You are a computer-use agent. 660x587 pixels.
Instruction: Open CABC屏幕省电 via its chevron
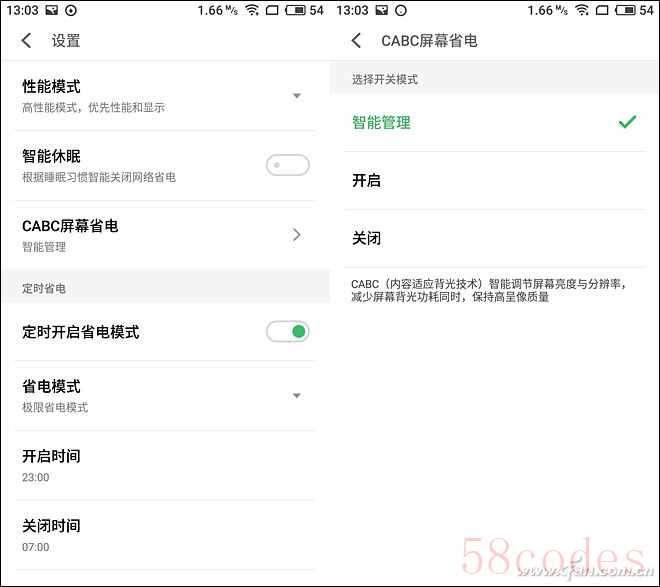click(297, 235)
